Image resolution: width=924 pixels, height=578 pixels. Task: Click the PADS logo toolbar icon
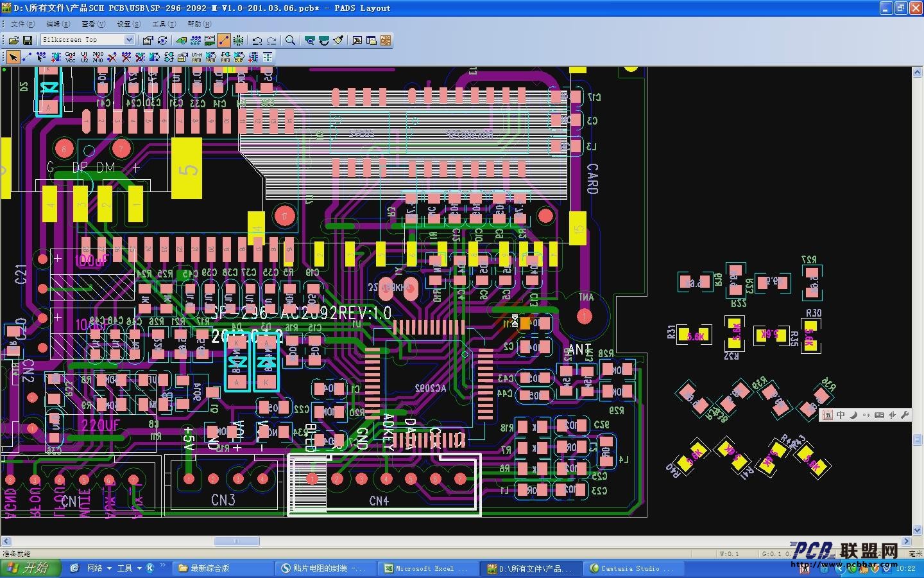(x=385, y=40)
